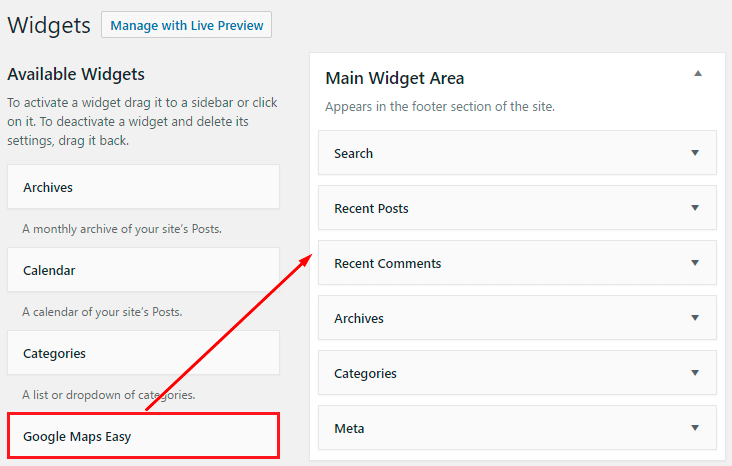
Task: Click the monthly archive description text
Action: pos(122,229)
